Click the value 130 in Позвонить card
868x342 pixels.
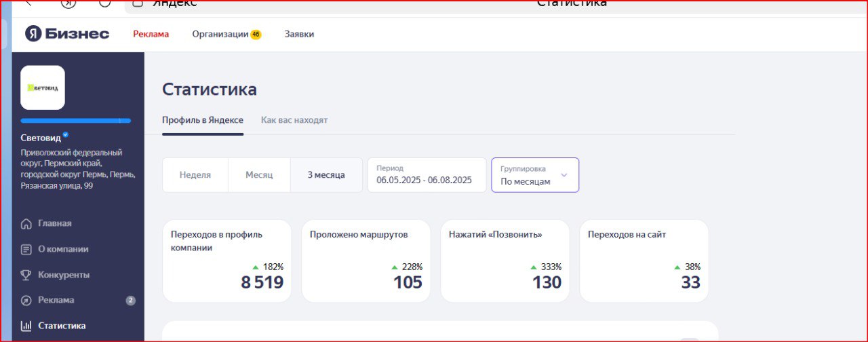point(547,283)
